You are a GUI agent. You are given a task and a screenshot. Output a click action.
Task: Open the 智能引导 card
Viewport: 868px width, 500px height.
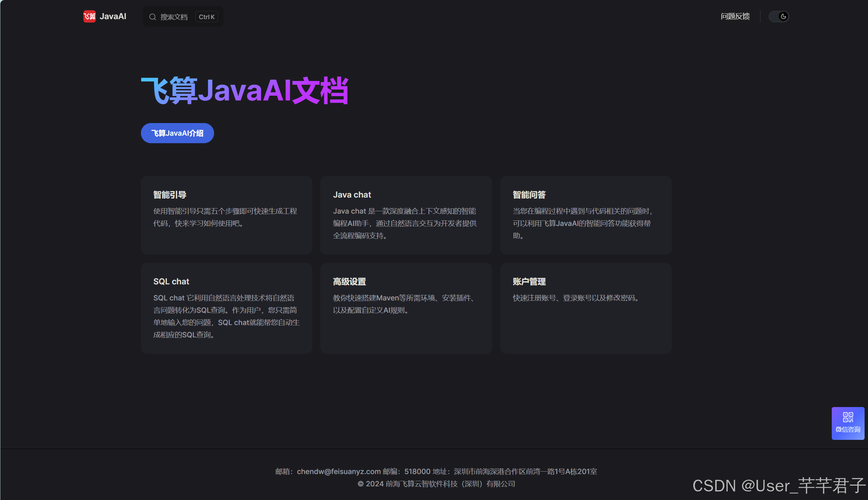coord(226,215)
